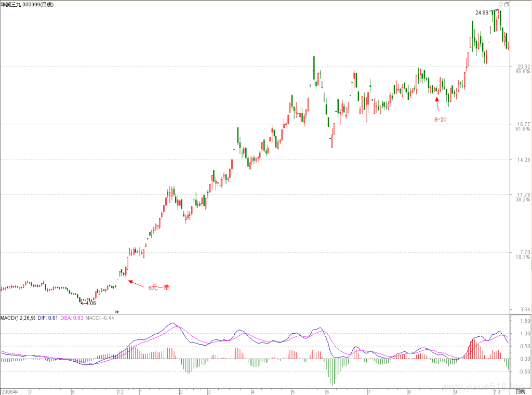Jump to month 12 on the time axis
The width and height of the screenshot is (532, 395).
121,392
